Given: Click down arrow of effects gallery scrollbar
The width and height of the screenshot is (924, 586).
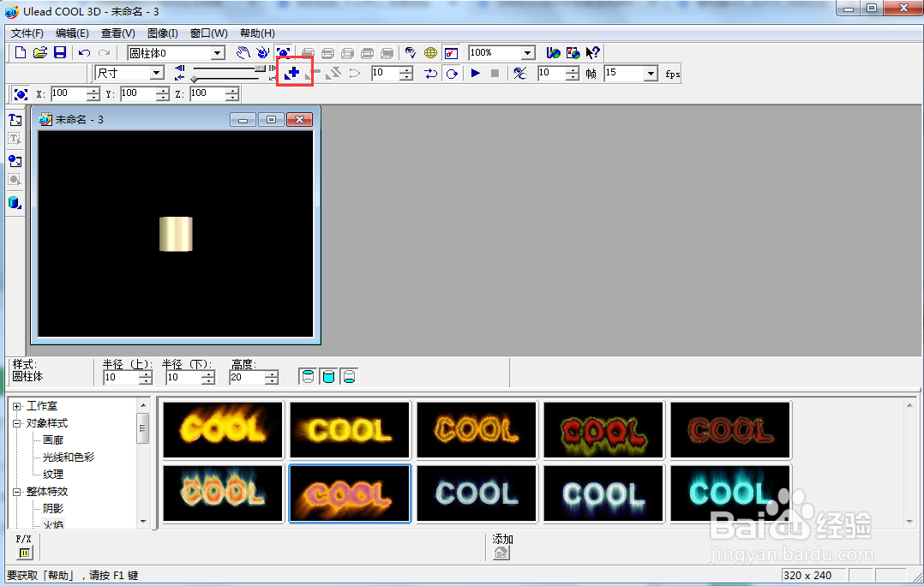Looking at the screenshot, I should coord(909,521).
